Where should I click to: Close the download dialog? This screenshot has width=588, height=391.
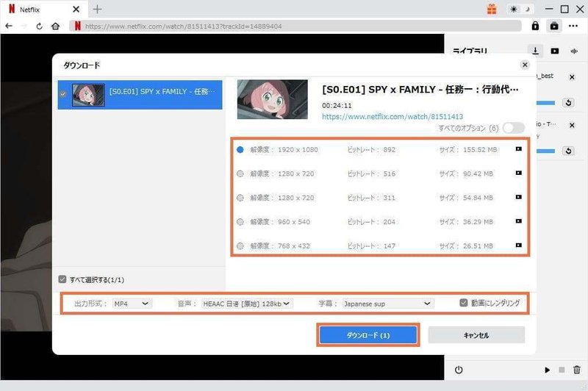click(x=525, y=65)
